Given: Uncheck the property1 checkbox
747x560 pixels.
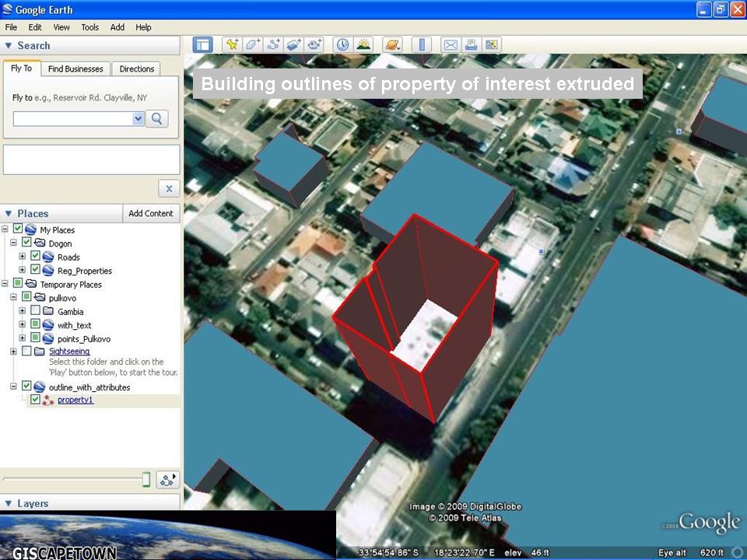Looking at the screenshot, I should [x=35, y=400].
